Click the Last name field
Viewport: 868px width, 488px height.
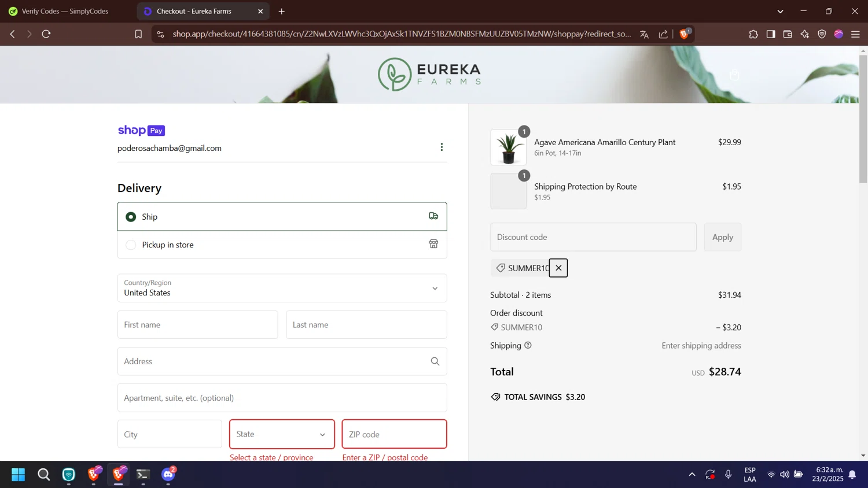[366, 324]
